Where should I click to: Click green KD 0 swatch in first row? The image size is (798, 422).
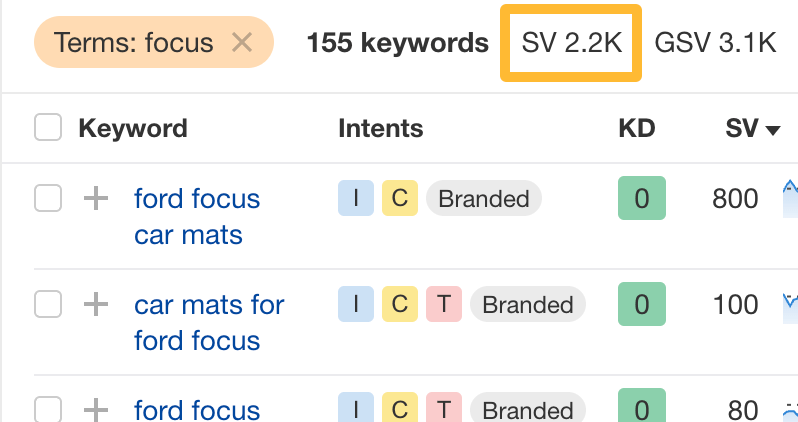pos(641,198)
